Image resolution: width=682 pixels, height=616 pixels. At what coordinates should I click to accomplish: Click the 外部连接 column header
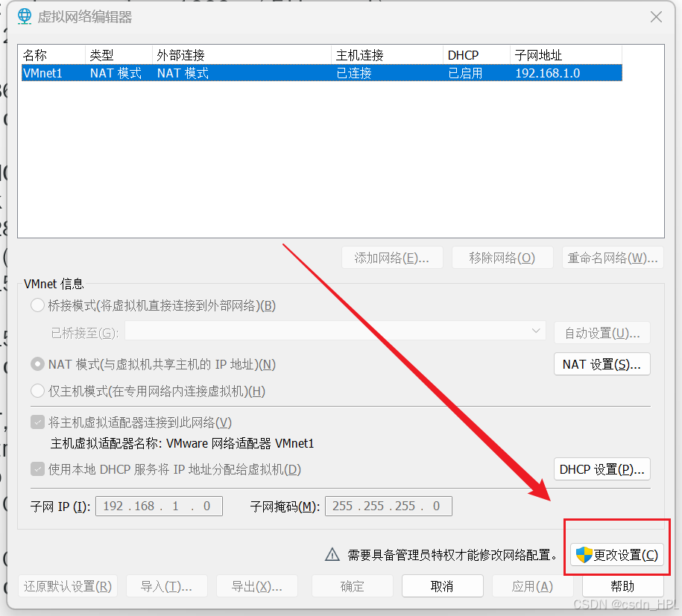tap(241, 55)
